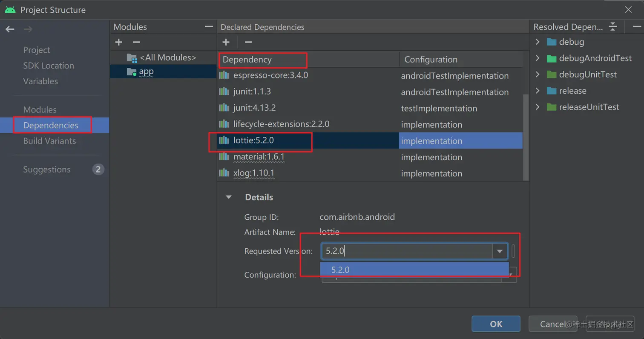This screenshot has width=644, height=339.
Task: Click the debugUnitTest folder icon
Action: (x=552, y=75)
